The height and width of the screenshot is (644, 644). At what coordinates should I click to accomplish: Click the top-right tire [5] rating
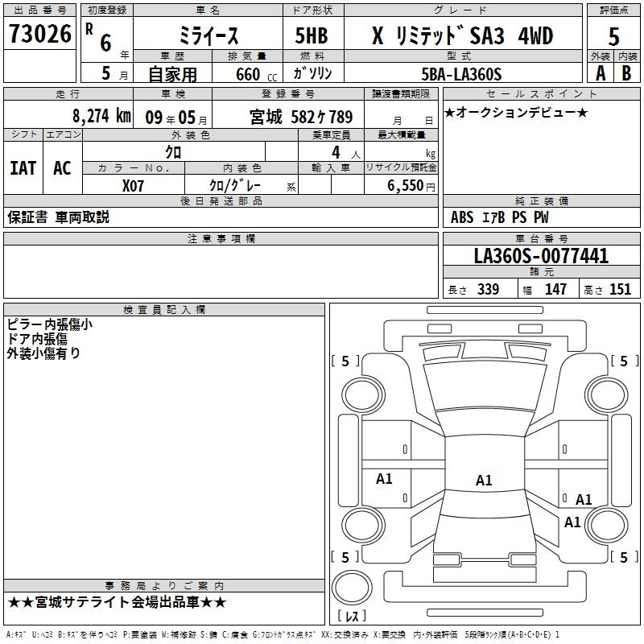tap(622, 361)
